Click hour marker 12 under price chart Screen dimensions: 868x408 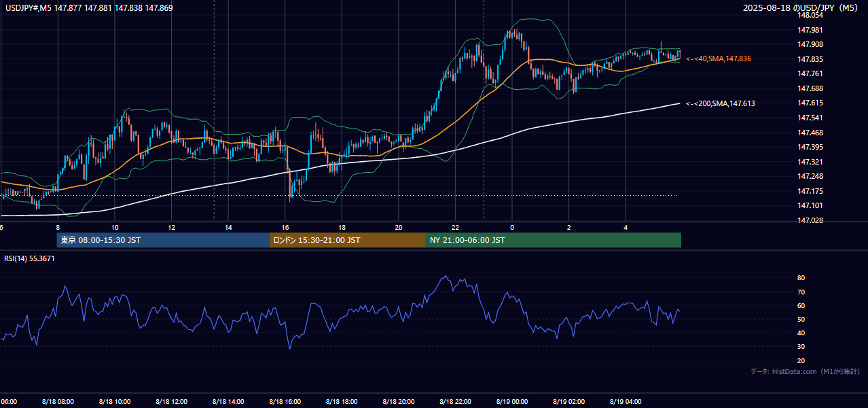(x=171, y=228)
